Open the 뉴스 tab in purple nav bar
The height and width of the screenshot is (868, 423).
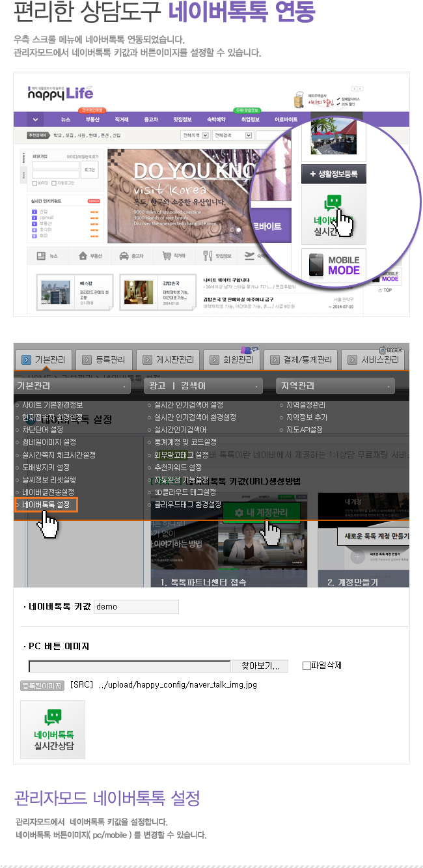pos(66,120)
